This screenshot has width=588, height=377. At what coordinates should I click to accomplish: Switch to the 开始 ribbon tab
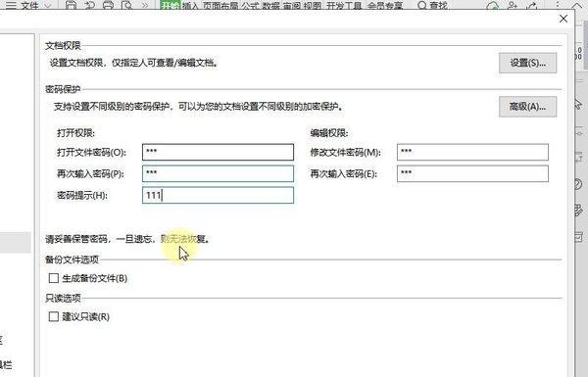pyautogui.click(x=170, y=5)
